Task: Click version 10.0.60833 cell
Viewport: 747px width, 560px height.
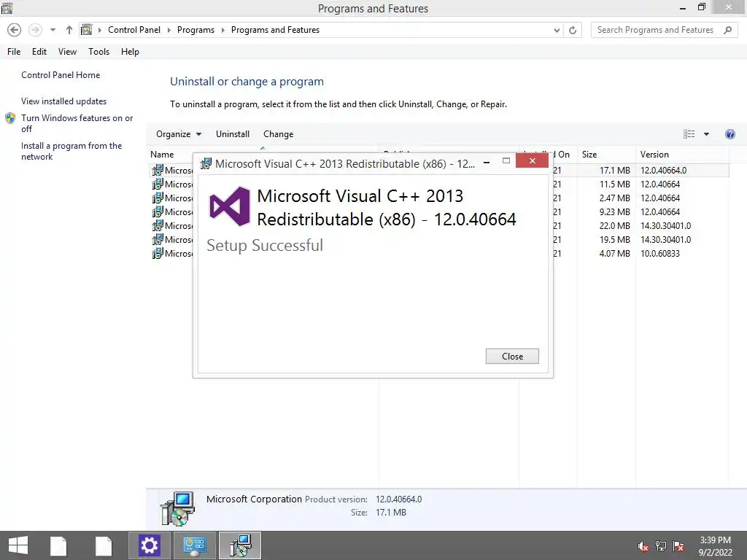Action: tap(659, 253)
